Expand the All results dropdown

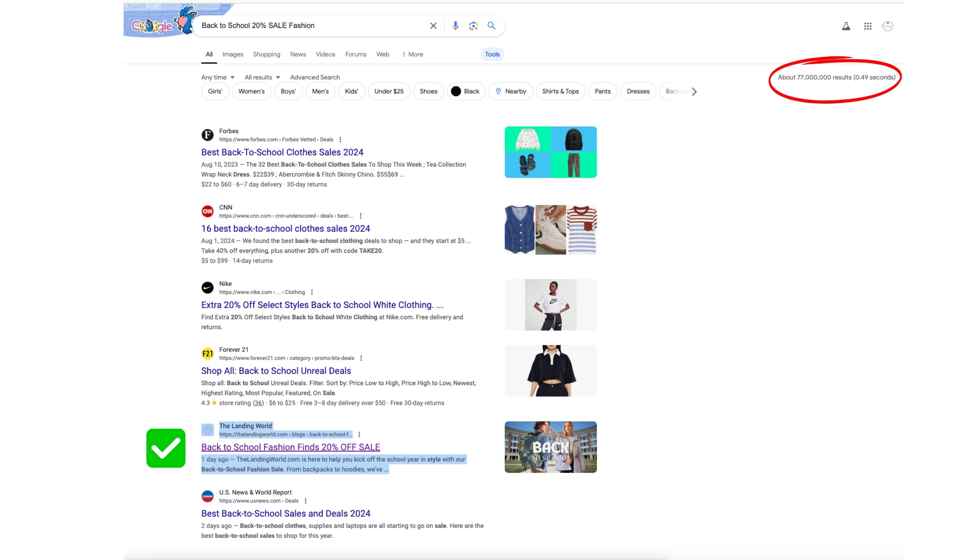pos(262,77)
